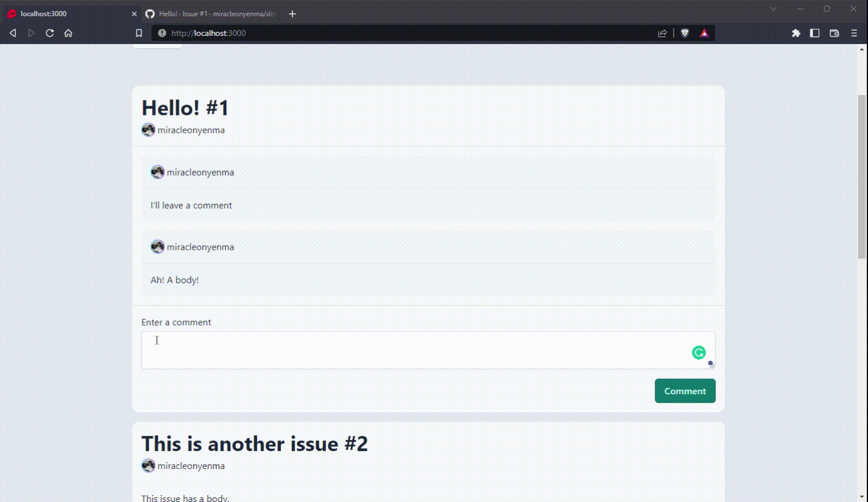
Task: Click the text "This issue has a body."
Action: click(x=186, y=498)
